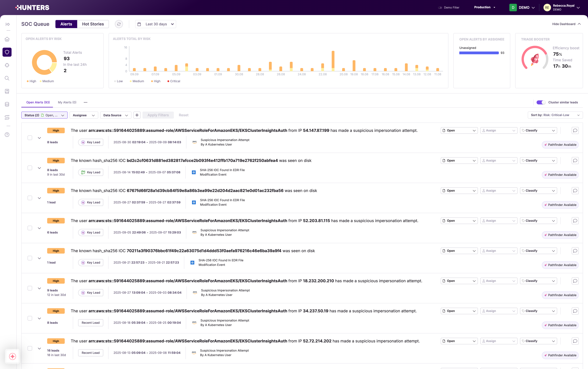
Task: Click the refresh icon next to Hot Stories
Action: coord(119,24)
